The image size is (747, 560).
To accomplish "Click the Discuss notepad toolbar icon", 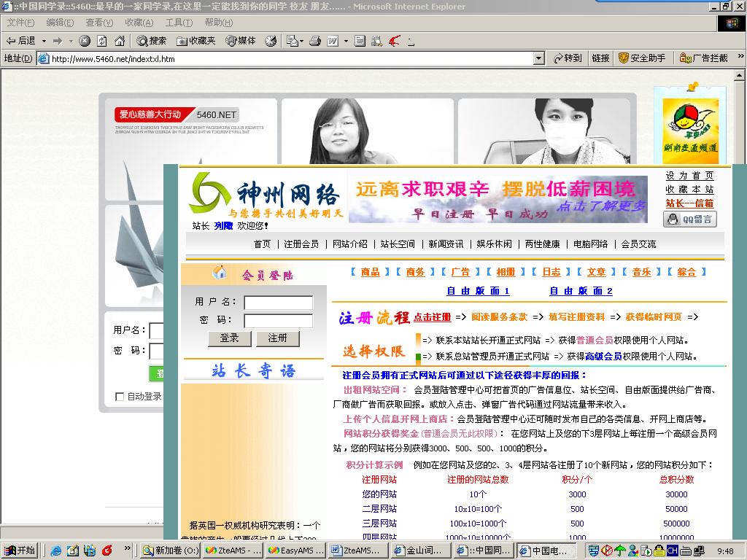I will click(x=360, y=41).
